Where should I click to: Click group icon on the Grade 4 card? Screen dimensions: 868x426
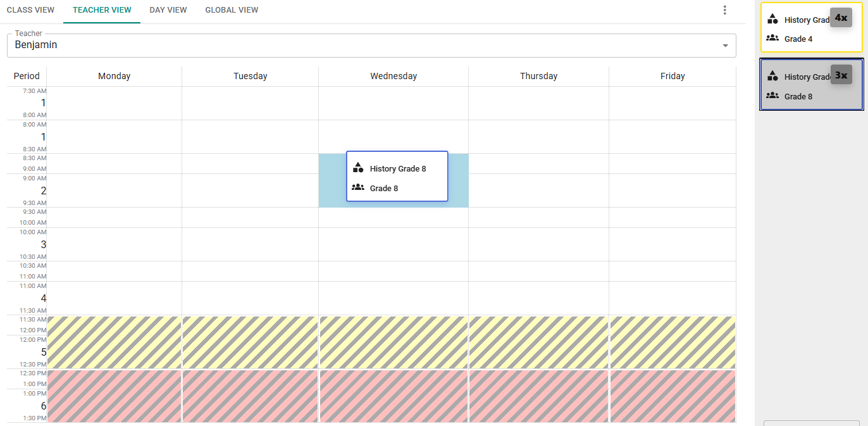tap(772, 38)
